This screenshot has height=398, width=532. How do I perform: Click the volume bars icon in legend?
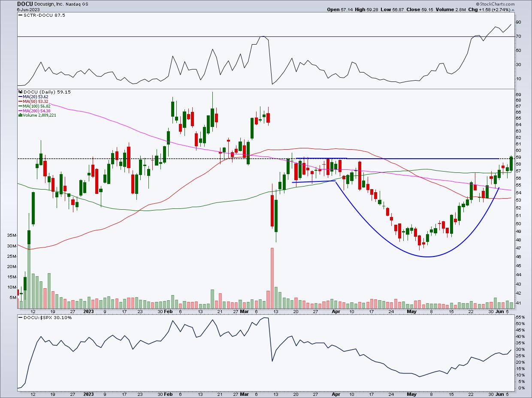19,115
